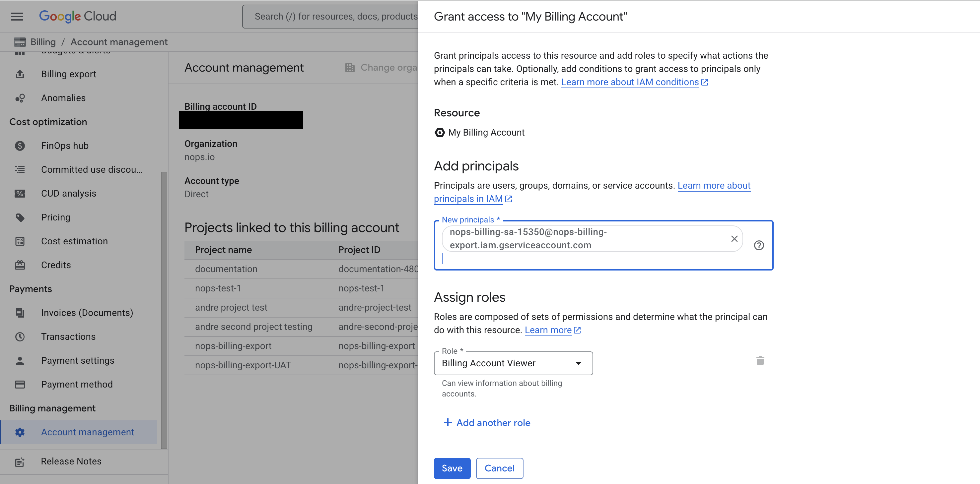Screen dimensions: 980x484
Task: Open Release Notes from the sidebar
Action: point(71,461)
